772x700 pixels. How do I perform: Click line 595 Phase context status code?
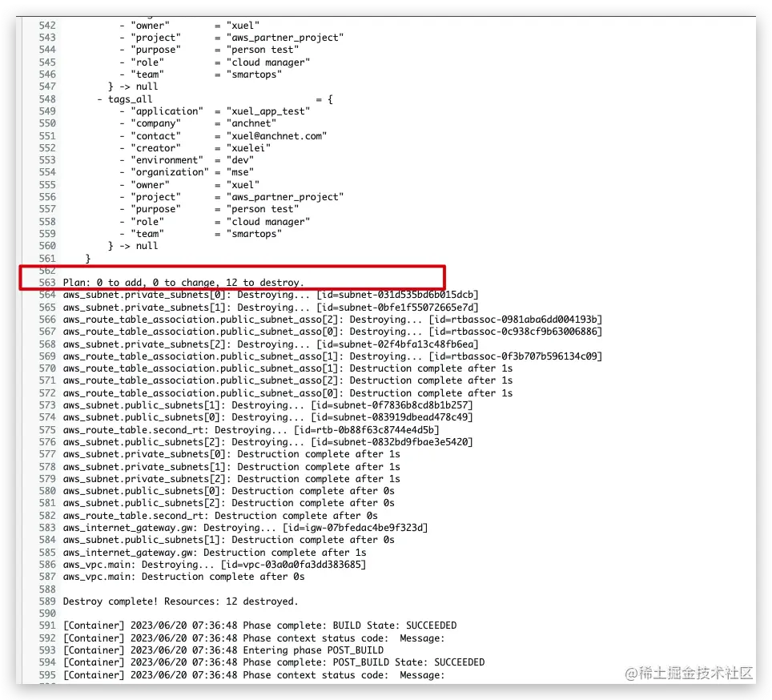pos(254,675)
